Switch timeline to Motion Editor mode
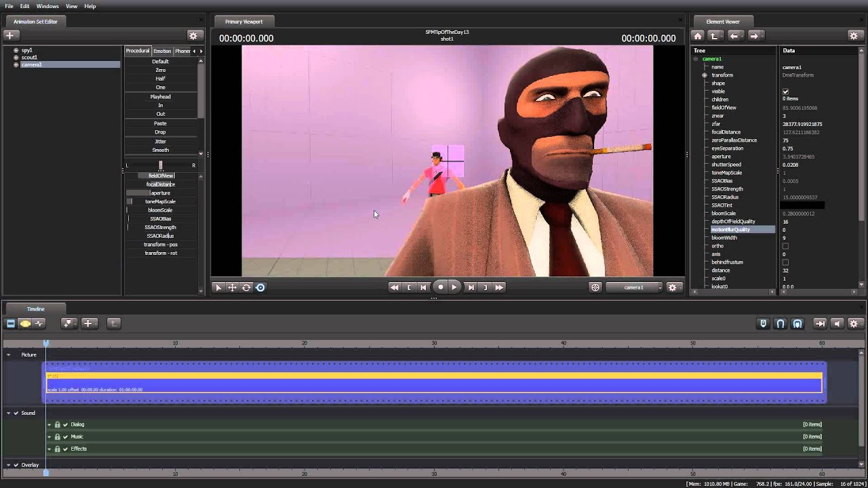Image resolution: width=868 pixels, height=488 pixels. (x=25, y=323)
